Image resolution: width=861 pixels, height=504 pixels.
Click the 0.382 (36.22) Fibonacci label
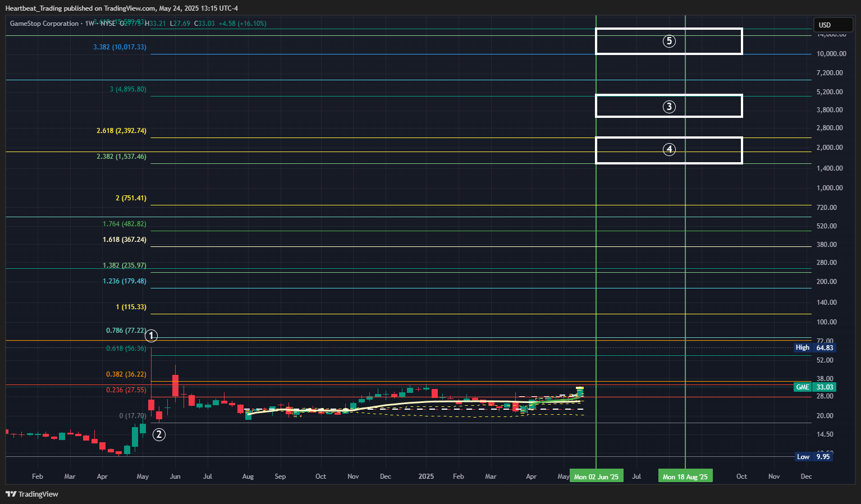tap(126, 374)
